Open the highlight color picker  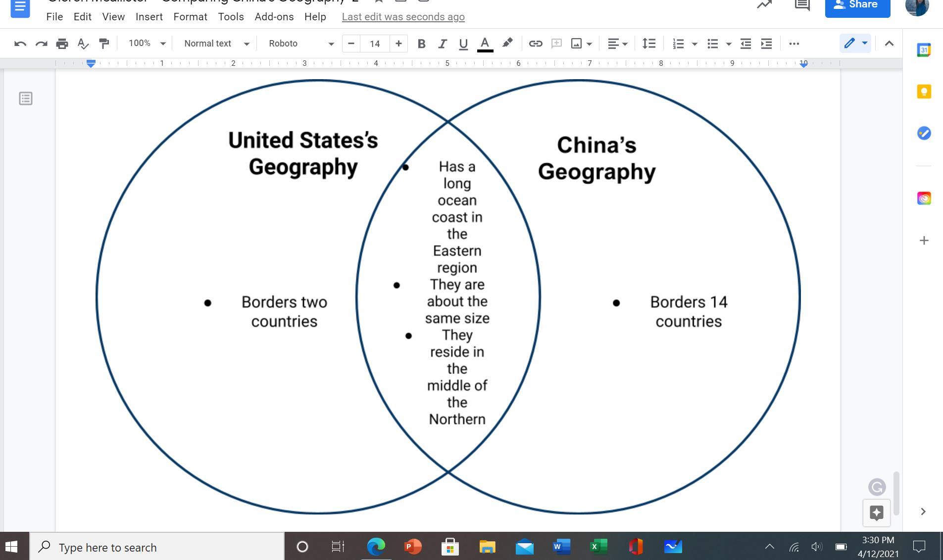click(507, 44)
